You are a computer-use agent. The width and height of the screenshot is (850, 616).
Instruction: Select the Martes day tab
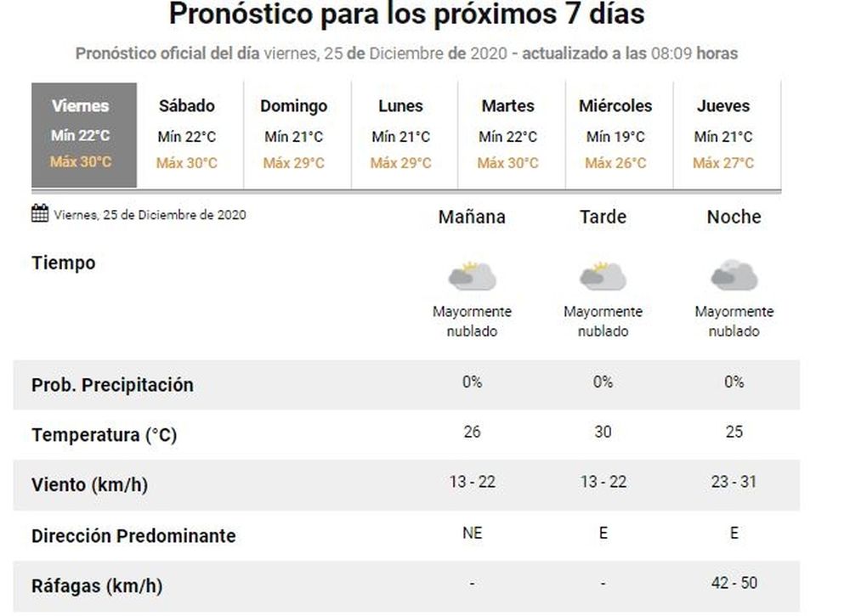[508, 135]
